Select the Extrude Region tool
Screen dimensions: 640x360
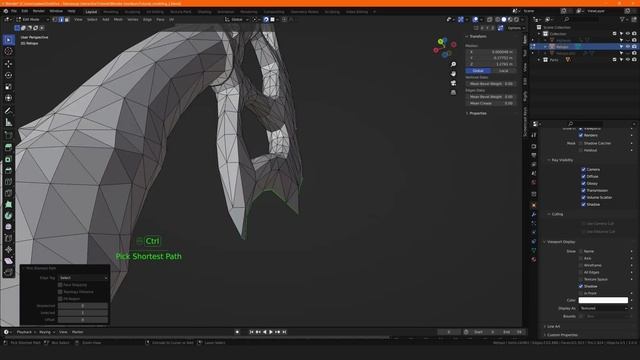[8, 147]
